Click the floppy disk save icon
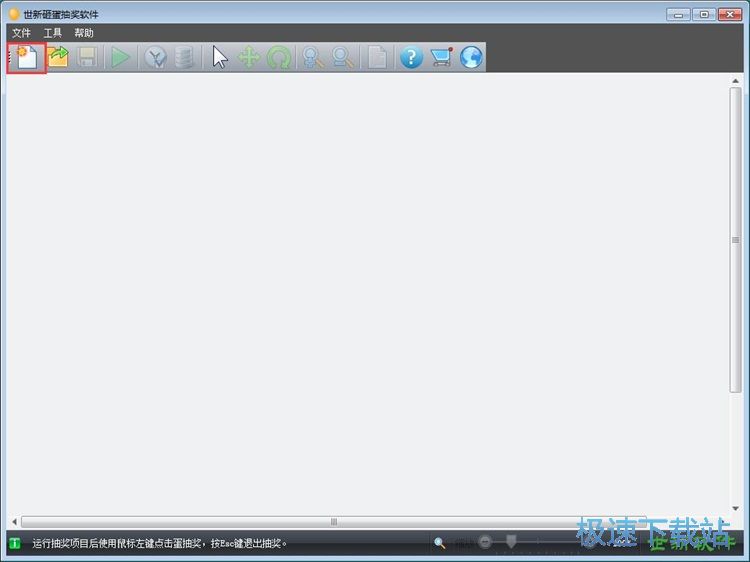 coord(87,57)
